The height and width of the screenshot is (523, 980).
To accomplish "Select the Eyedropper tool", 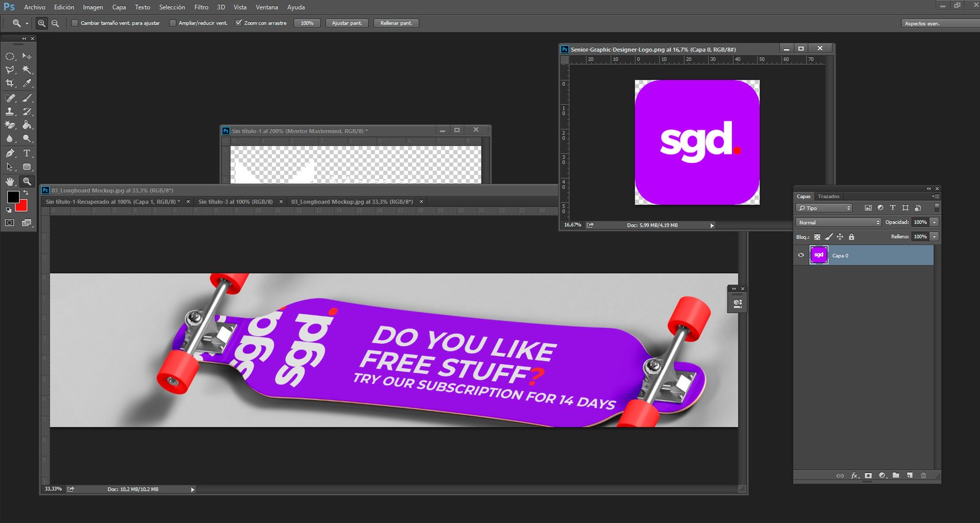I will pos(27,83).
